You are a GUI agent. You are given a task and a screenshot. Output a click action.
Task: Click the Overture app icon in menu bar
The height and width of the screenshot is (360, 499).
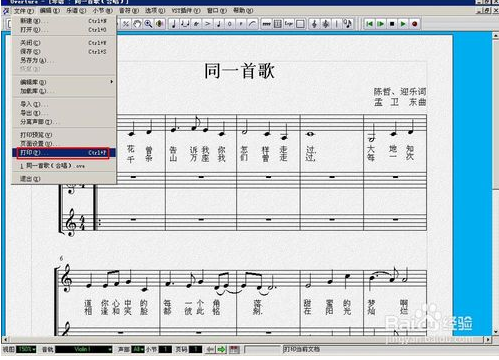pos(6,11)
